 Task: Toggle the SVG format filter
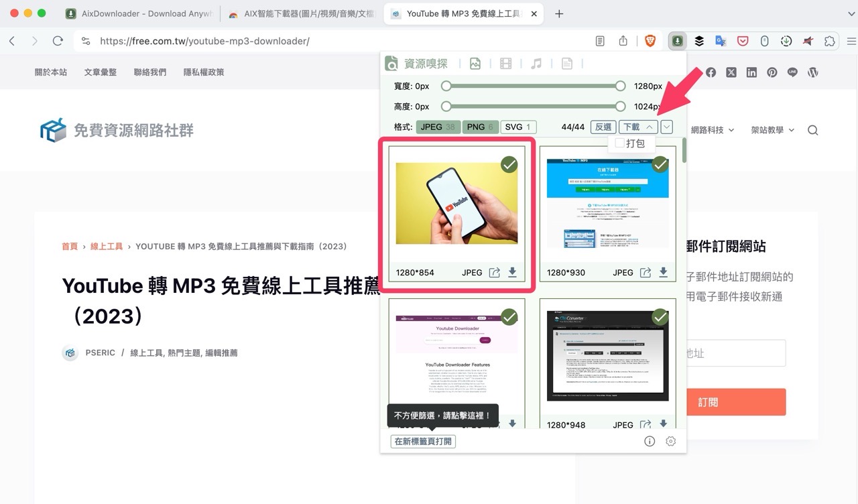518,127
